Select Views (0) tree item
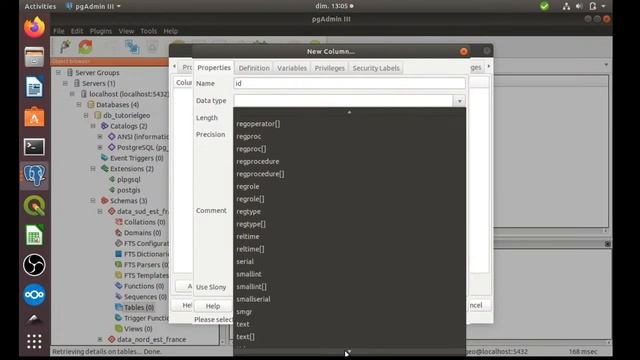640x360 pixels. point(138,329)
